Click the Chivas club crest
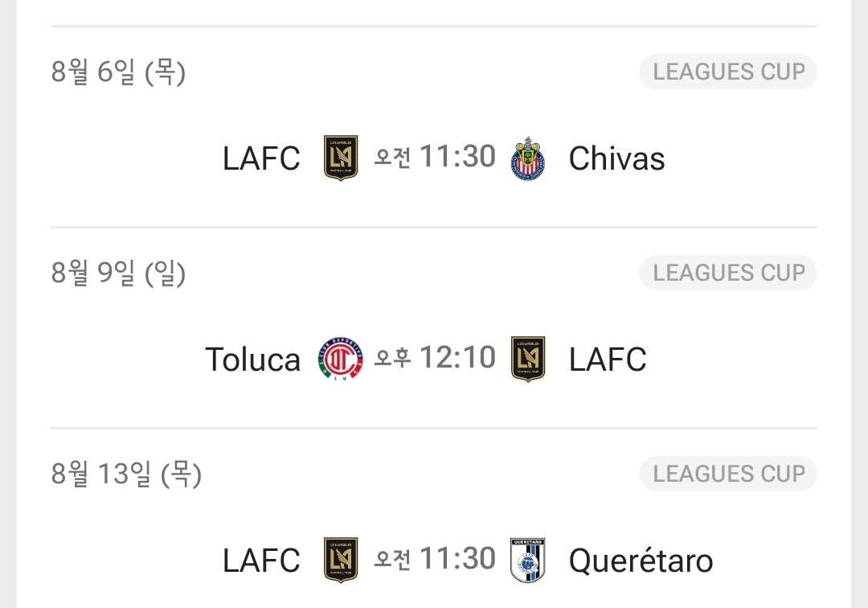868x608 pixels. coord(527,158)
